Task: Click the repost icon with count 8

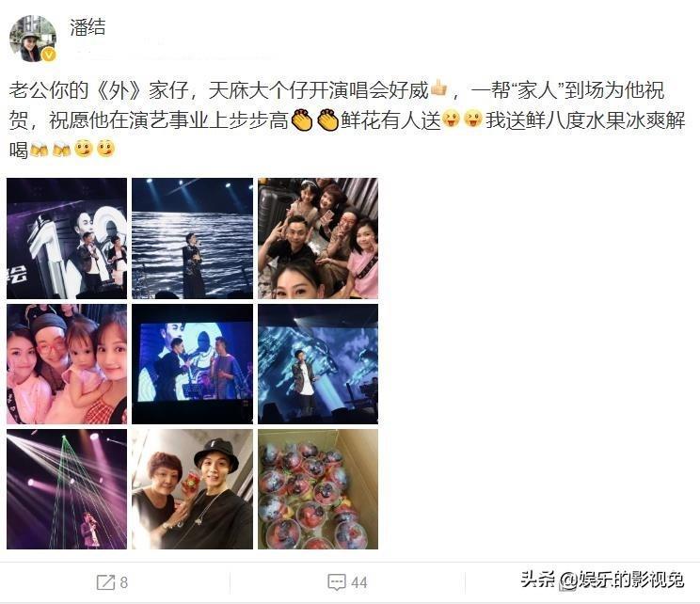Action: [112, 582]
